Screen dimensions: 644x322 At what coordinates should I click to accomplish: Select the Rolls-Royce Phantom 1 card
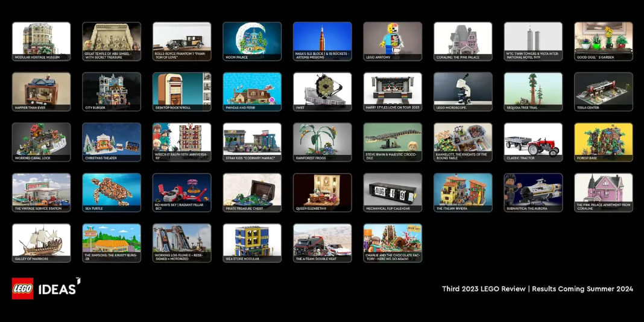coord(182,42)
